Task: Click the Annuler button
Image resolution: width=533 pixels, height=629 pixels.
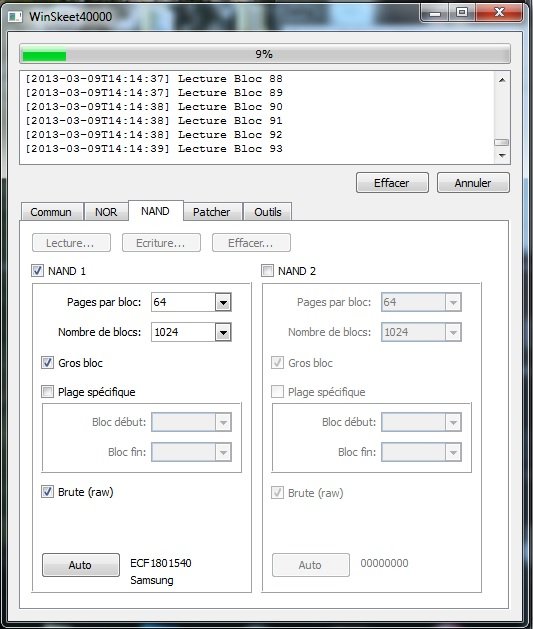Action: 473,183
